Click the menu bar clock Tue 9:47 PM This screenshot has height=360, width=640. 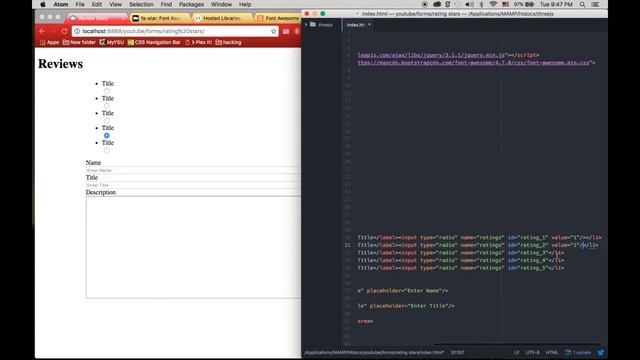(x=556, y=4)
